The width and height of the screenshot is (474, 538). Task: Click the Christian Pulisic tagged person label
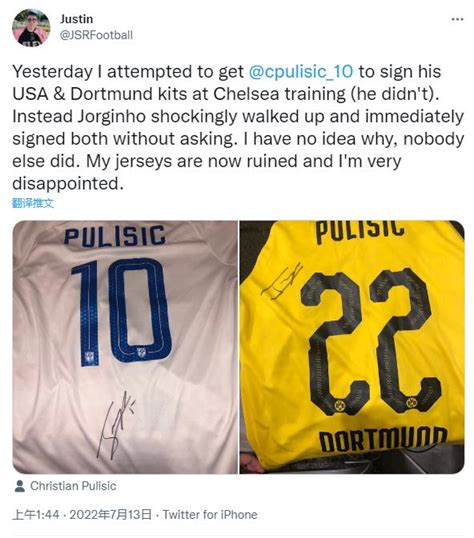[x=73, y=486]
